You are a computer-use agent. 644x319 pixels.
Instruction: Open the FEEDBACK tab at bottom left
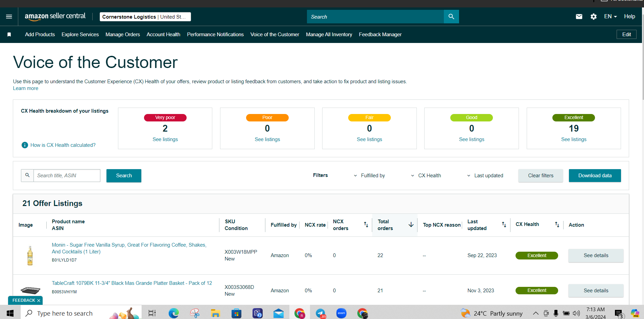[x=24, y=300]
